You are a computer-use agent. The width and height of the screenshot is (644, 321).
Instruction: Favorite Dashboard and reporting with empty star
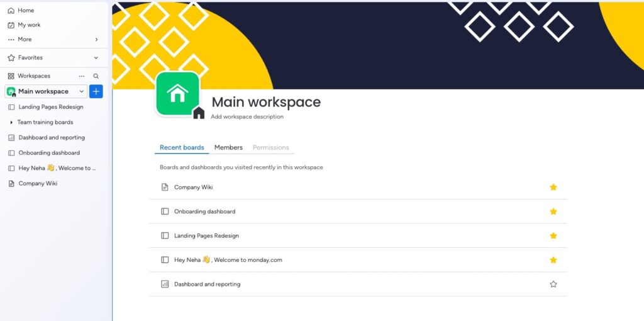point(553,284)
